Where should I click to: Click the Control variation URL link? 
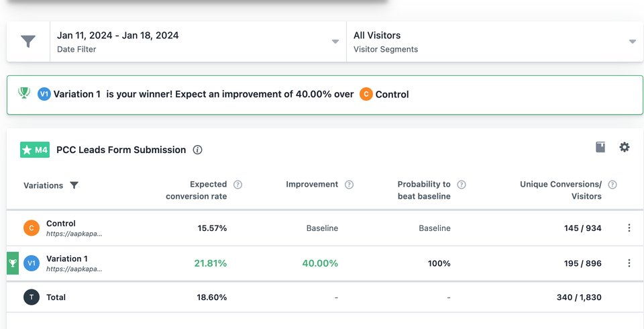coord(74,234)
